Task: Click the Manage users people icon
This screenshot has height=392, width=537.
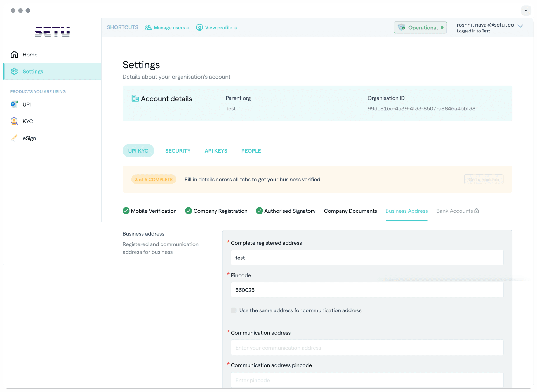Action: click(148, 27)
